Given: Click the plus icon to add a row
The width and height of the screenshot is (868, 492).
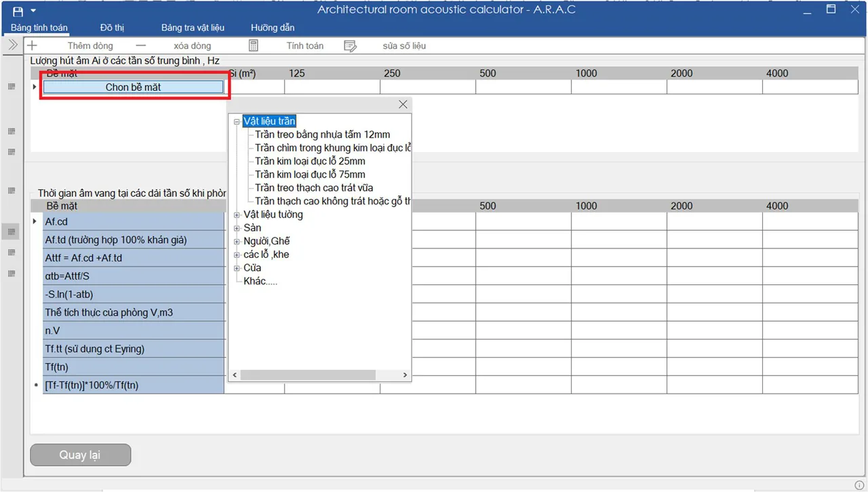Looking at the screenshot, I should point(32,45).
